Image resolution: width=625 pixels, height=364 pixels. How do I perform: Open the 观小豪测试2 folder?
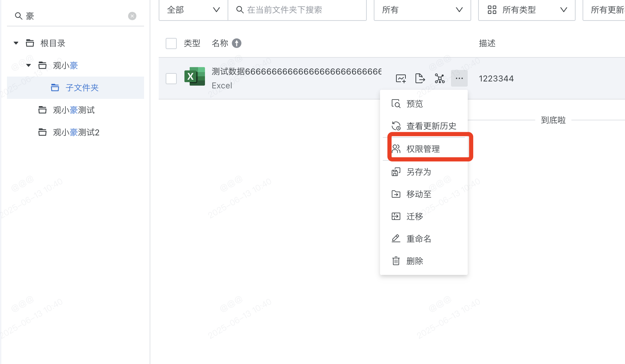tap(76, 132)
